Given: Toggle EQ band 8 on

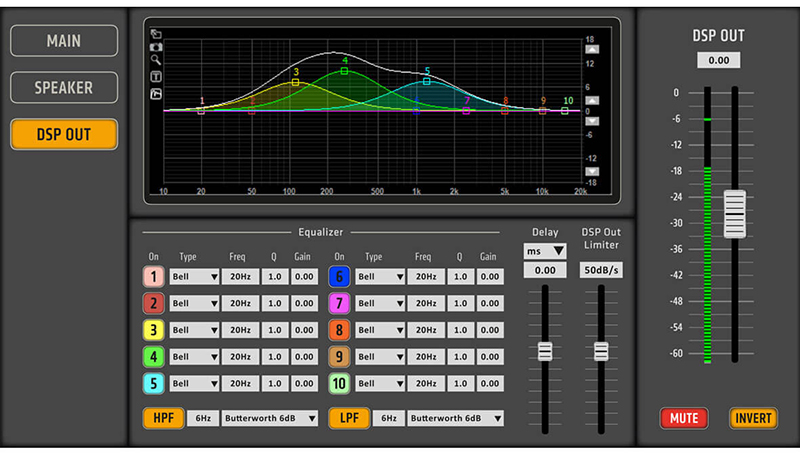Looking at the screenshot, I should [x=339, y=330].
